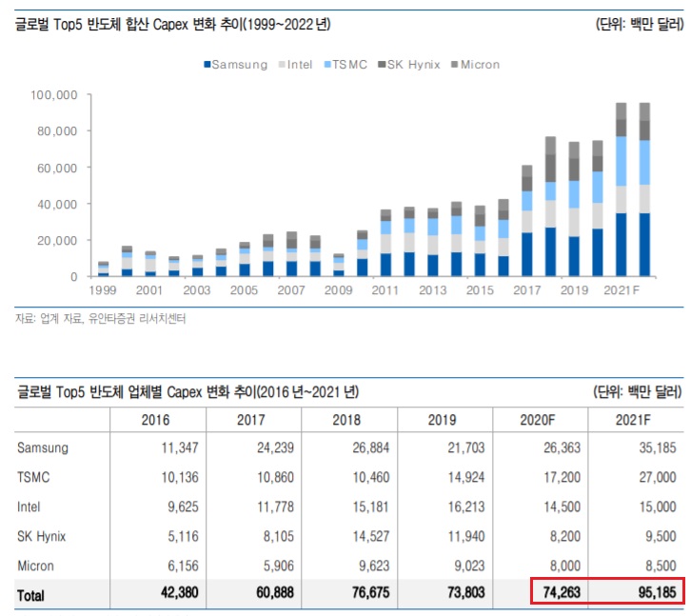Select the 2018 table column header
This screenshot has height=616, width=691.
tap(346, 420)
